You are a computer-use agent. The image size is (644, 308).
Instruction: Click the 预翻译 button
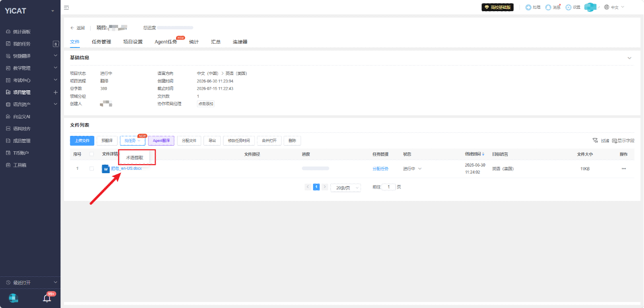pyautogui.click(x=107, y=141)
